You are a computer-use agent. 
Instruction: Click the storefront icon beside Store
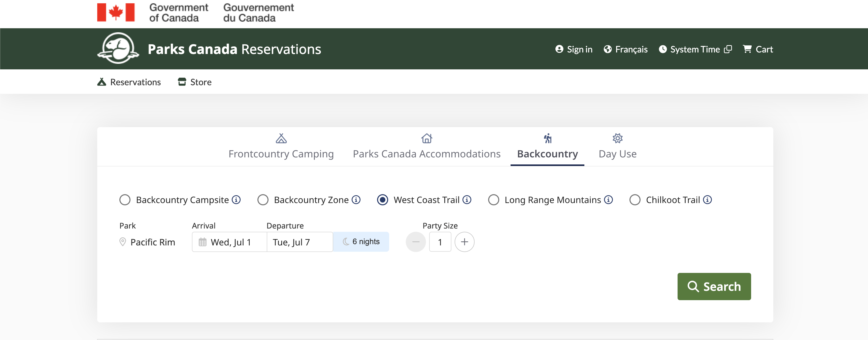[182, 82]
